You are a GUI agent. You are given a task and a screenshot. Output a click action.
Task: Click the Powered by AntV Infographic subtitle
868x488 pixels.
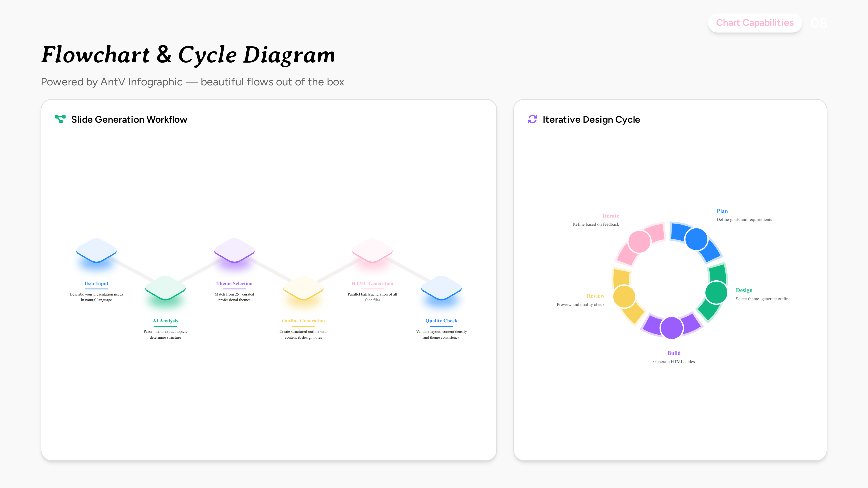click(192, 82)
